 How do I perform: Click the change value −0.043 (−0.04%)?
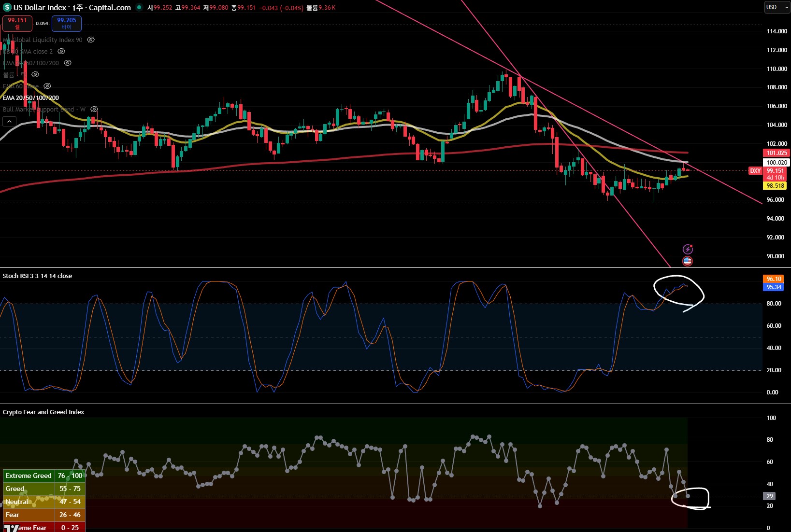tap(281, 7)
